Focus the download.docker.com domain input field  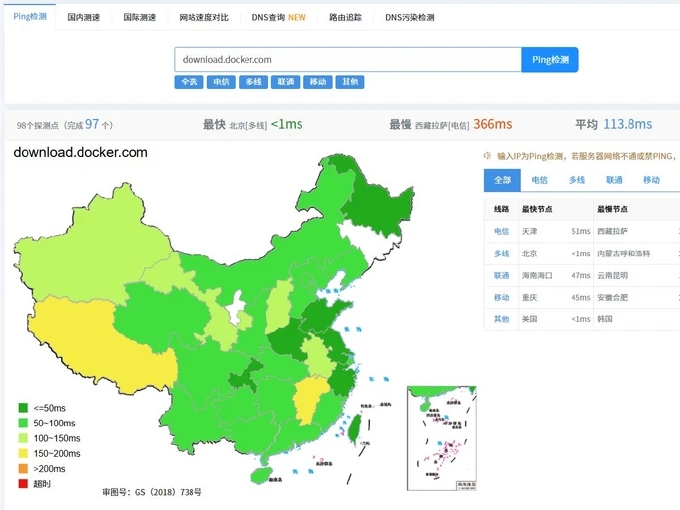click(348, 60)
